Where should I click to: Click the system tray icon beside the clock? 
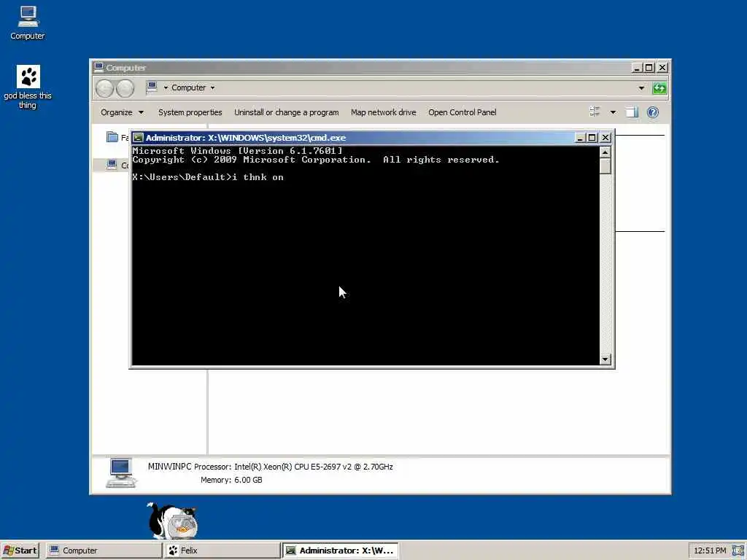click(x=737, y=551)
